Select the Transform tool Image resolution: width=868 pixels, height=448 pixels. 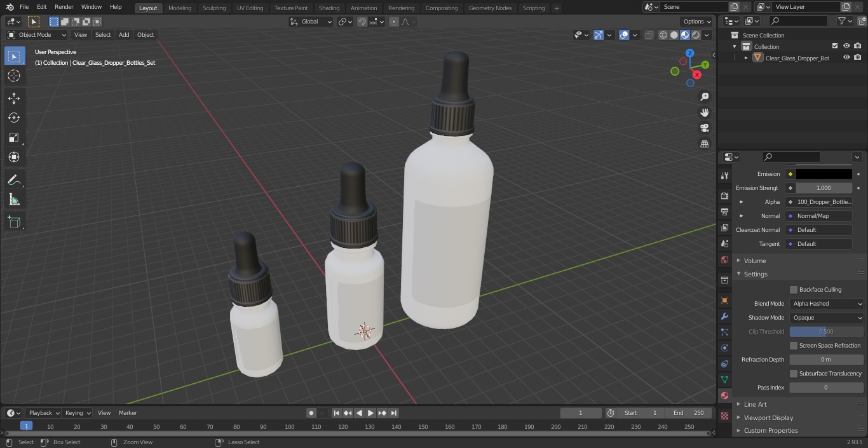[14, 157]
